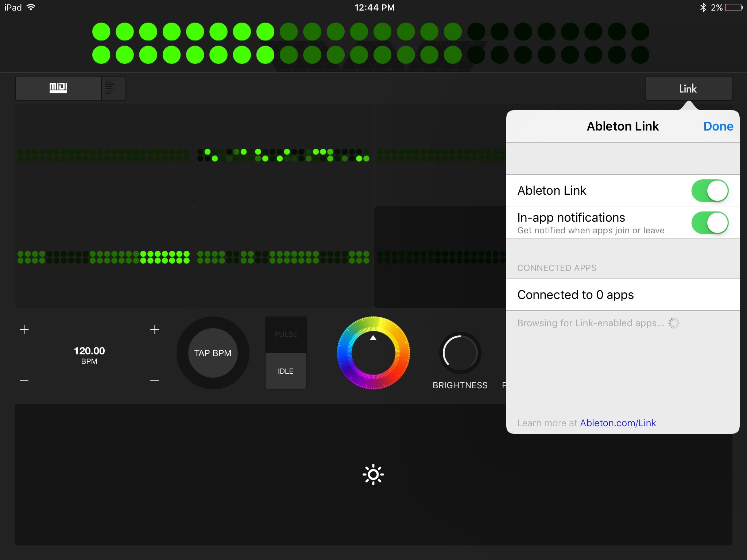Screen dimensions: 747x560
Task: Open the Link popover button
Action: click(688, 88)
